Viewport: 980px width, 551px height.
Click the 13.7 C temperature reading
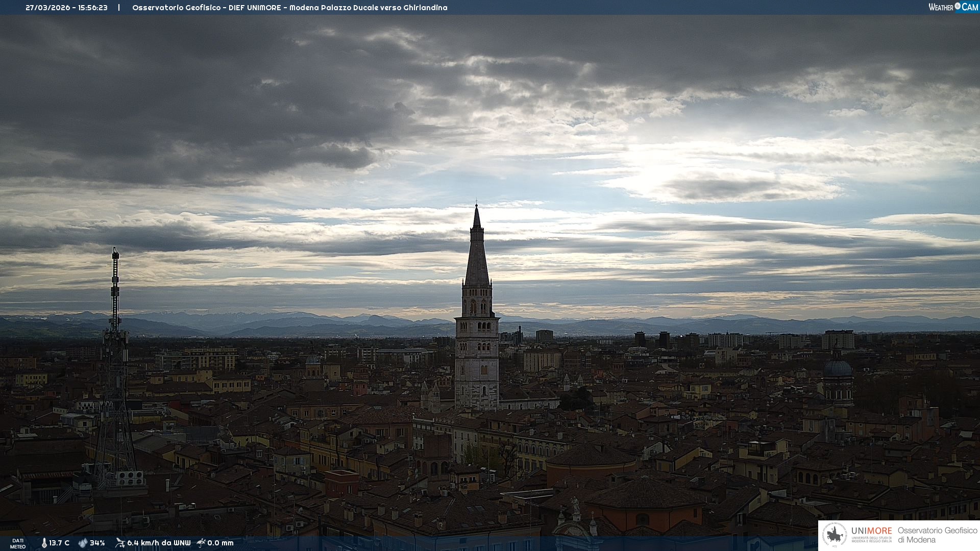59,543
